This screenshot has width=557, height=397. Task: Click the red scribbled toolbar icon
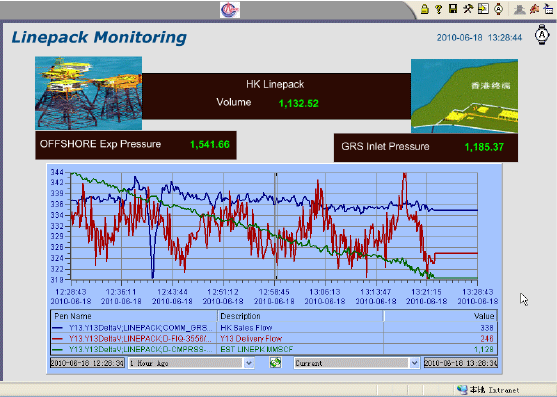534,9
